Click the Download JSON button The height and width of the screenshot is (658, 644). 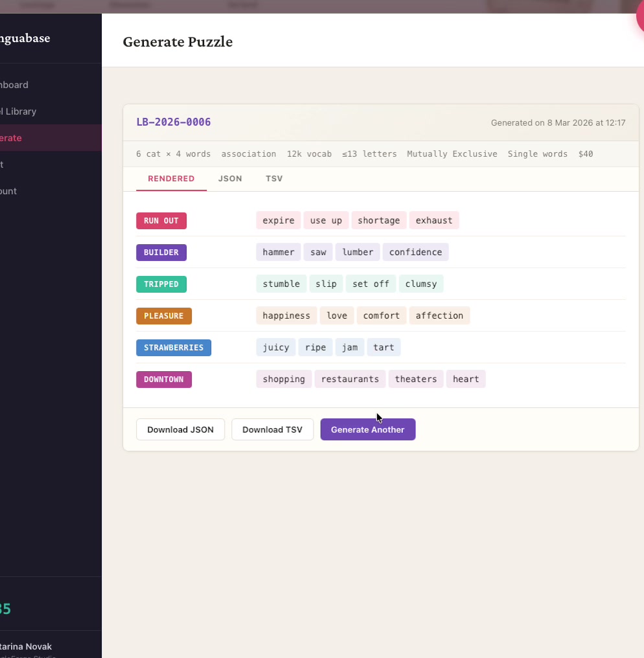(x=180, y=429)
